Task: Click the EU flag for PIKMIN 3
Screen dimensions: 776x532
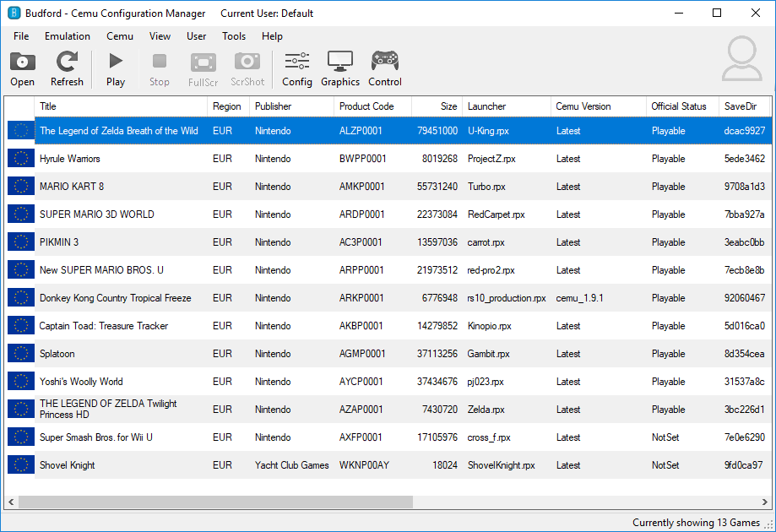Action: [21, 242]
